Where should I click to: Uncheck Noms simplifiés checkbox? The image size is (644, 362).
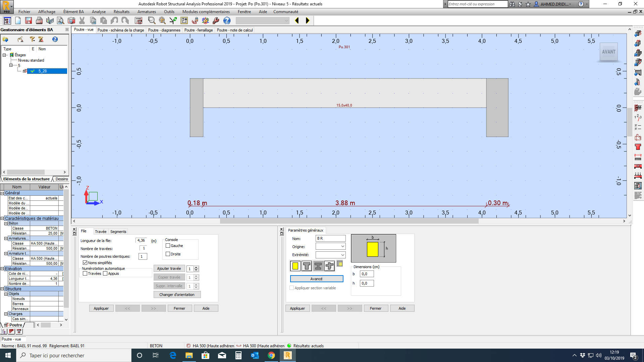(85, 263)
